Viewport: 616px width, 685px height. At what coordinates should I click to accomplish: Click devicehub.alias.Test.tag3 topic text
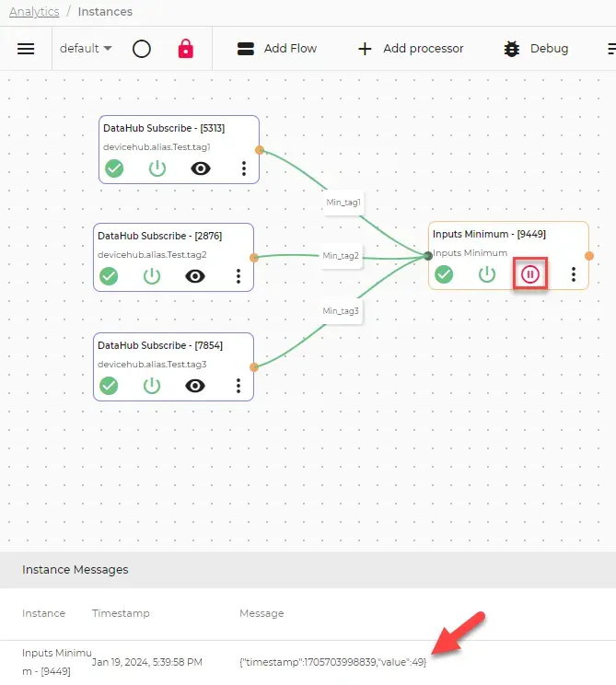(x=152, y=365)
